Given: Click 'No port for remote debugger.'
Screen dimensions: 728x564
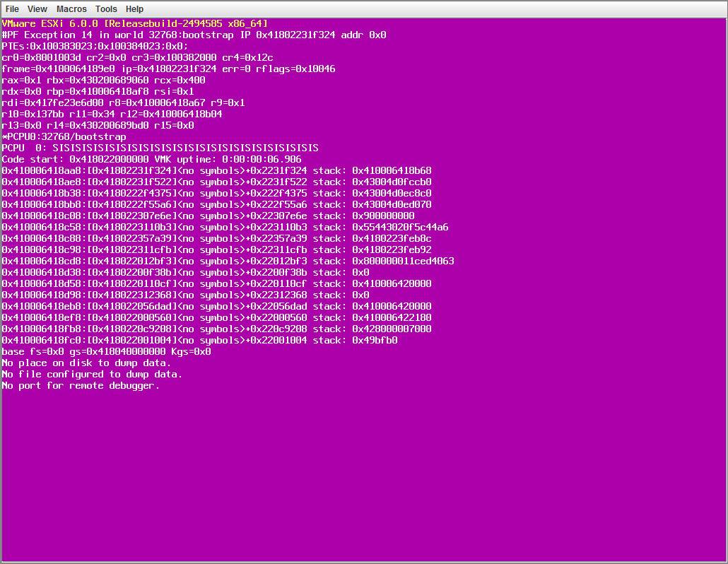Looking at the screenshot, I should pos(81,386).
